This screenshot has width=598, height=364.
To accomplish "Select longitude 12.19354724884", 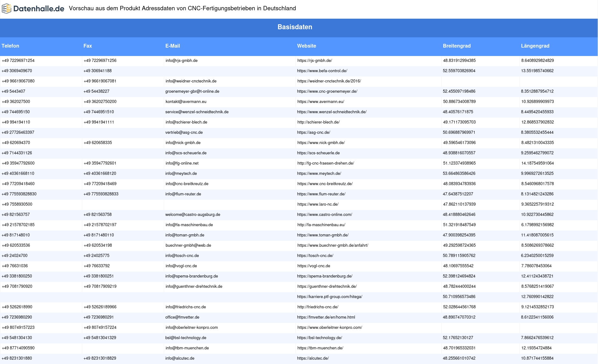I will point(536,348).
